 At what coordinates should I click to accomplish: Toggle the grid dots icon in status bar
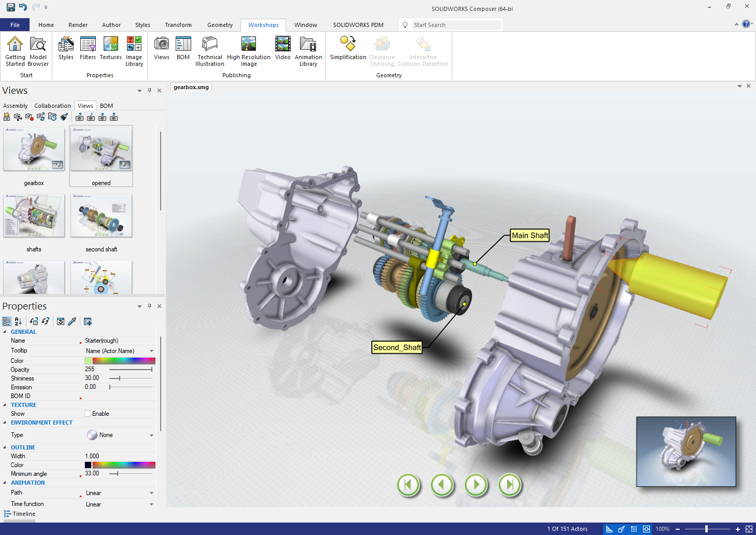point(634,529)
